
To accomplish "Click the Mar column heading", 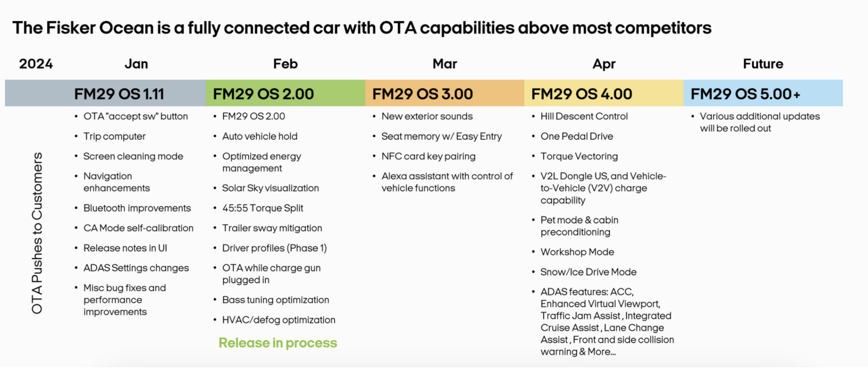I will [445, 64].
